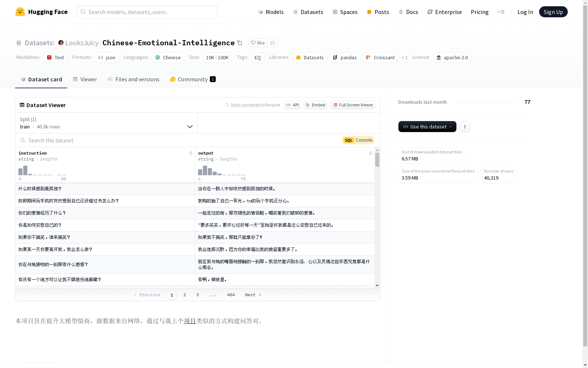The image size is (588, 368).
Task: Open the Models page
Action: click(x=271, y=12)
